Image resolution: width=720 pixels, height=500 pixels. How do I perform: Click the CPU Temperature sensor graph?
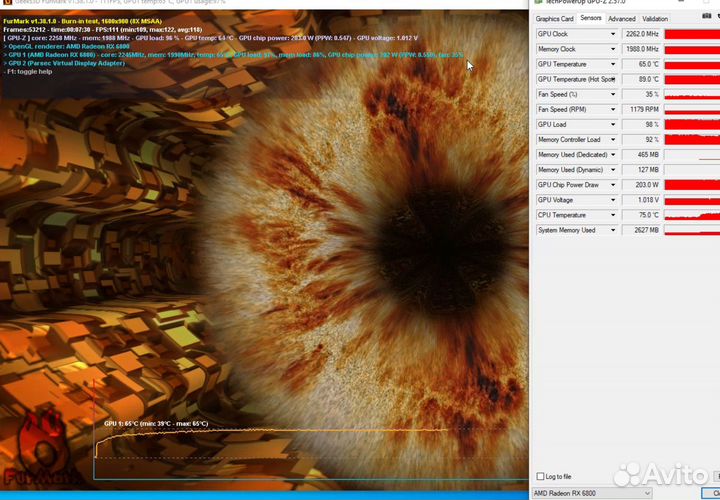[x=692, y=215]
